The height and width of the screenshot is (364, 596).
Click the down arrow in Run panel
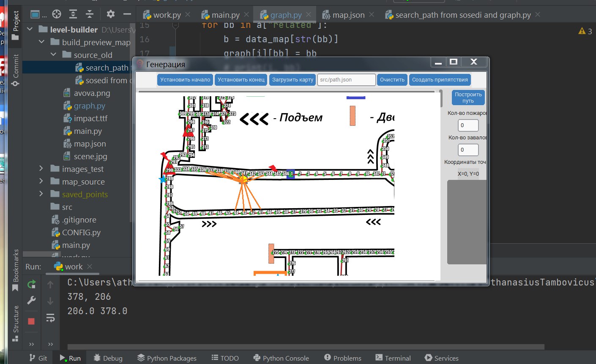50,301
